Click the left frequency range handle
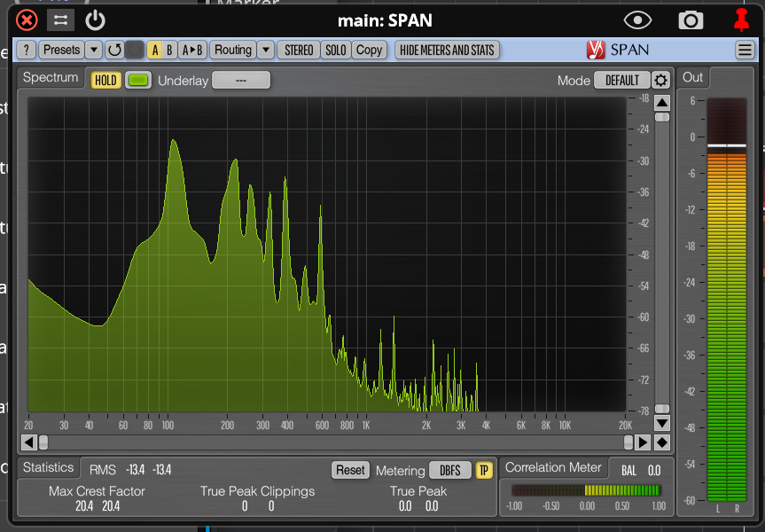The width and height of the screenshot is (765, 532). pyautogui.click(x=43, y=442)
